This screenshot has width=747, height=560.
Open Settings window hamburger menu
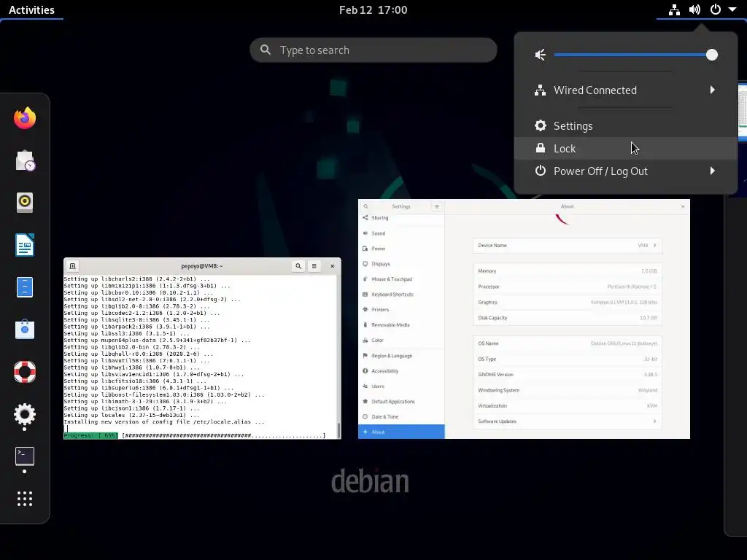(x=437, y=206)
